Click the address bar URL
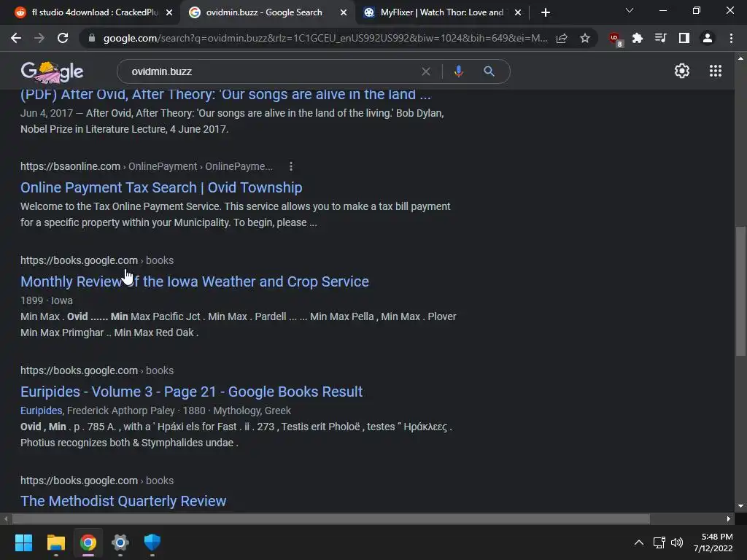Viewport: 747px width, 560px height. (325, 38)
